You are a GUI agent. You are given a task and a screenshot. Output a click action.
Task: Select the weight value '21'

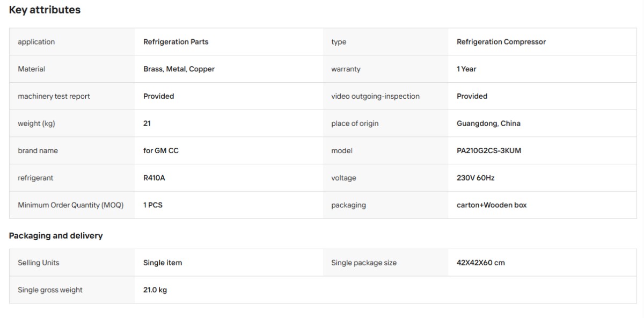[147, 124]
